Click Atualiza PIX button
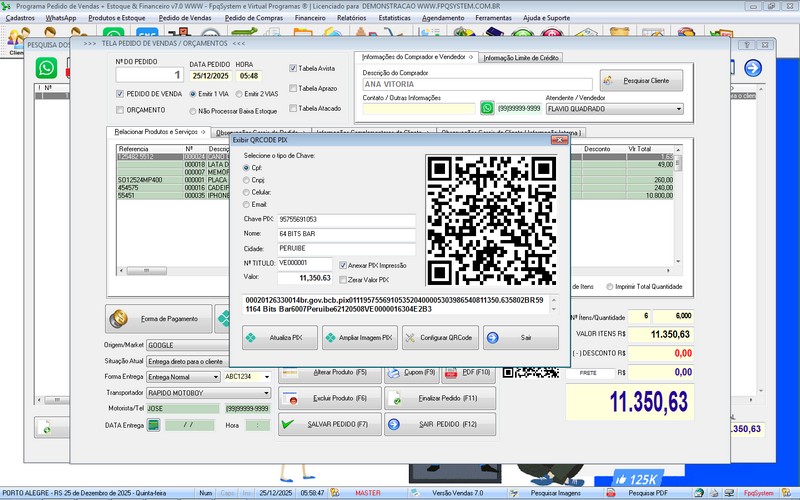Viewport: 800px width, 500px height. pyautogui.click(x=280, y=338)
